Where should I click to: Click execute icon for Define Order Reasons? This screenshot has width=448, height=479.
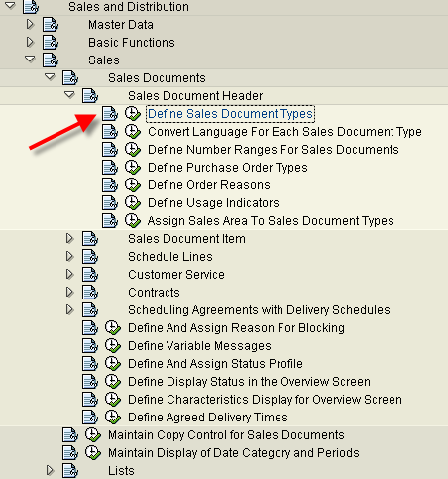133,185
